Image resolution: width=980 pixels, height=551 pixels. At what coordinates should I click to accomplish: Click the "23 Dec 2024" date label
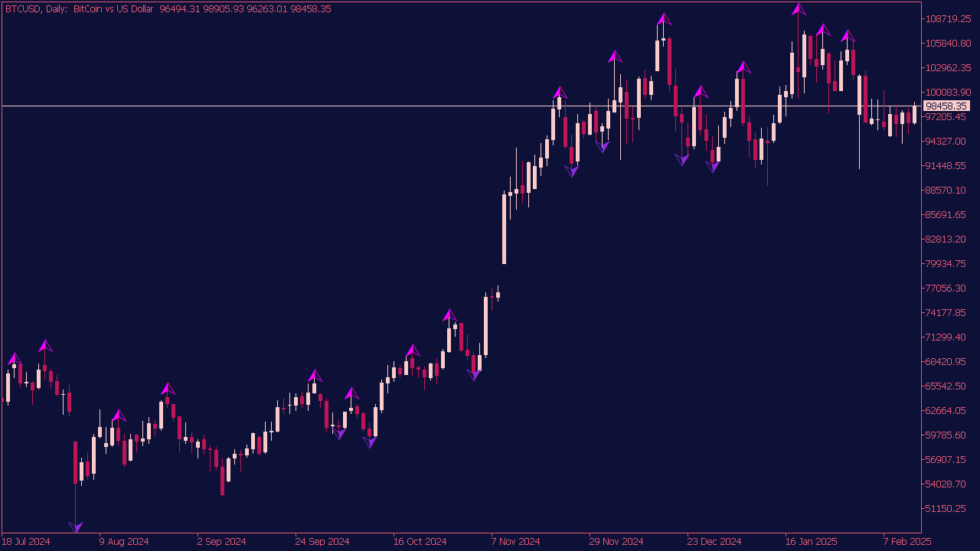coord(714,541)
